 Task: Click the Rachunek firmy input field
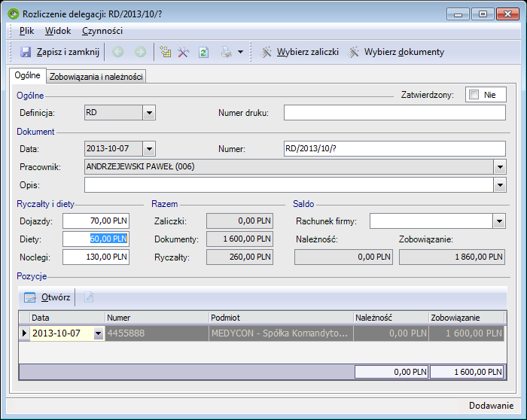[431, 221]
